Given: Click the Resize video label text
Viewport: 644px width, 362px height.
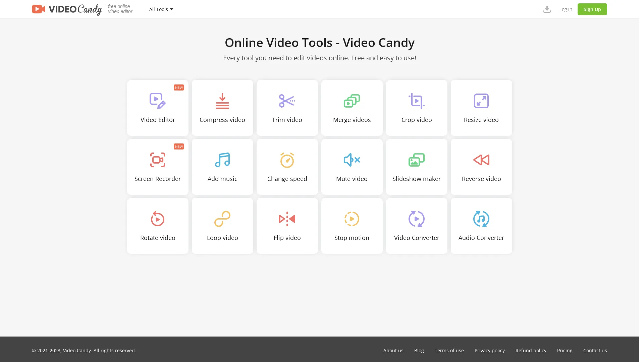Looking at the screenshot, I should tap(481, 120).
